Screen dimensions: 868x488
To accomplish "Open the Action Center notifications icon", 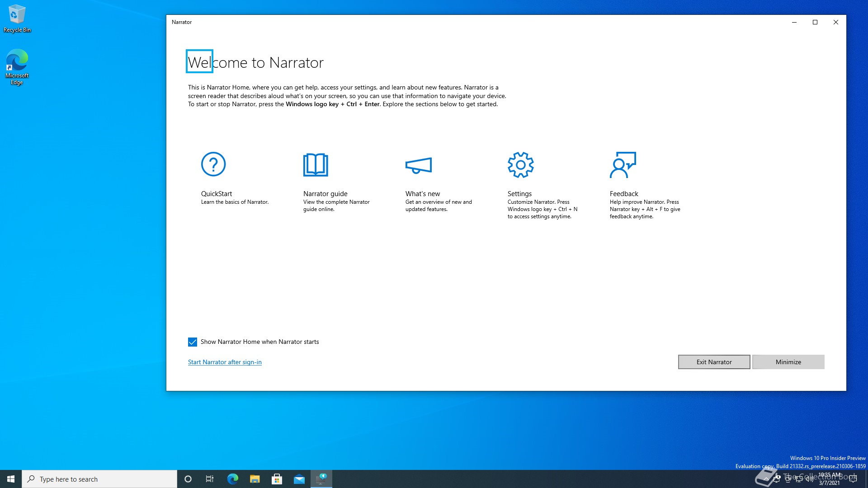I will point(853,479).
